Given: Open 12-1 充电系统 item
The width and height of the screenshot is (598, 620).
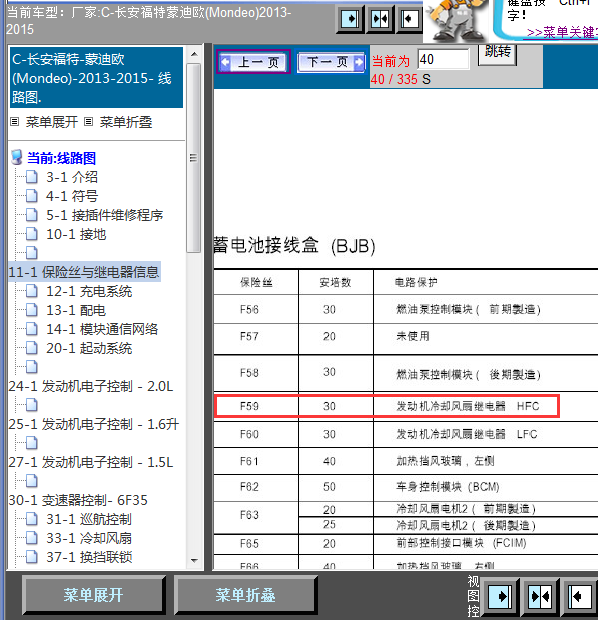Looking at the screenshot, I should coord(89,291).
